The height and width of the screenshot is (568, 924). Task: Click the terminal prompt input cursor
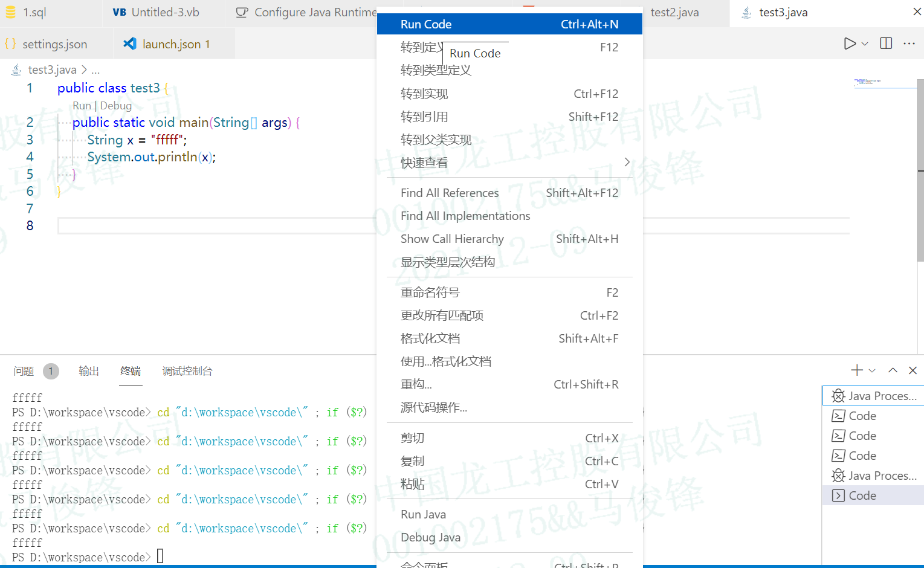pos(160,556)
